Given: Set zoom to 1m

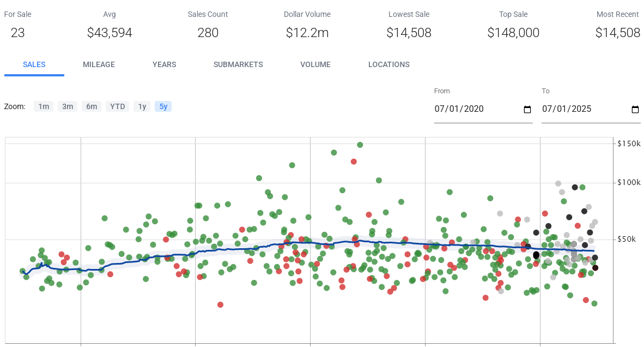Looking at the screenshot, I should pos(44,106).
